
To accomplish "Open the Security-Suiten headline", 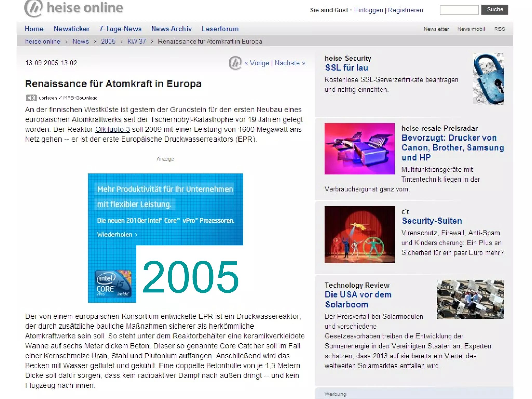I will [432, 221].
